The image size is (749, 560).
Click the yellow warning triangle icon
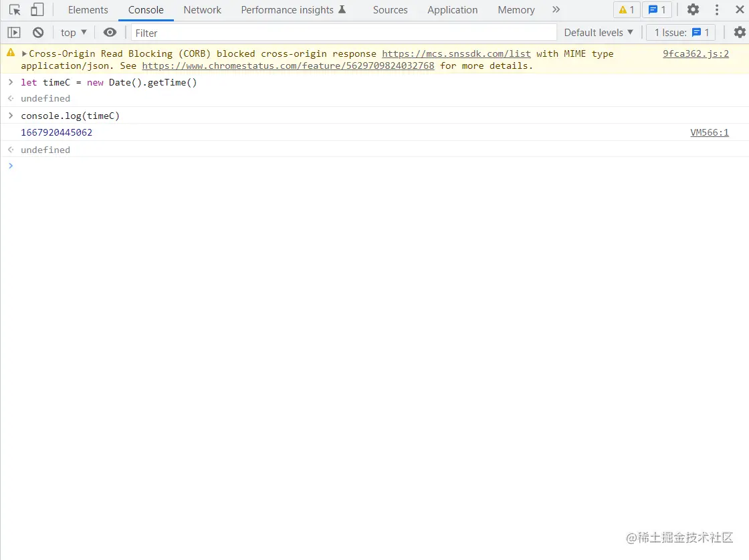coord(11,53)
